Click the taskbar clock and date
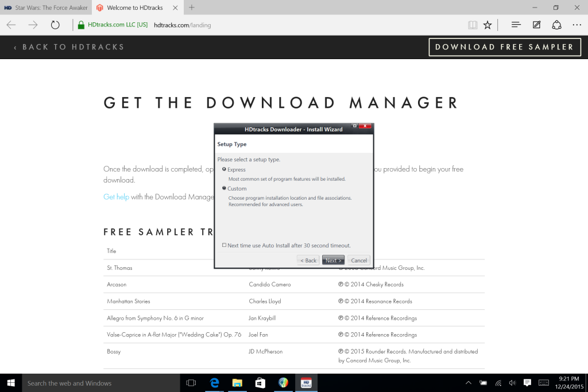 (569, 383)
